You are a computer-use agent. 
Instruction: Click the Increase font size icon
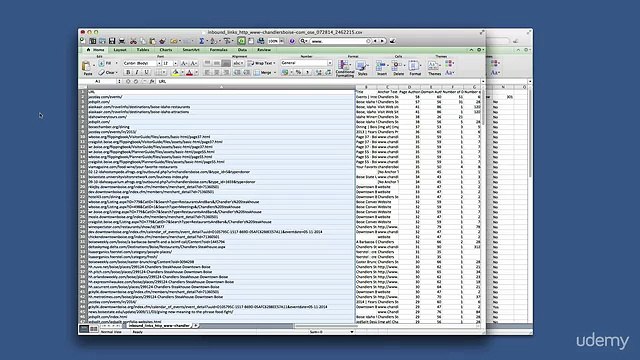pos(184,63)
